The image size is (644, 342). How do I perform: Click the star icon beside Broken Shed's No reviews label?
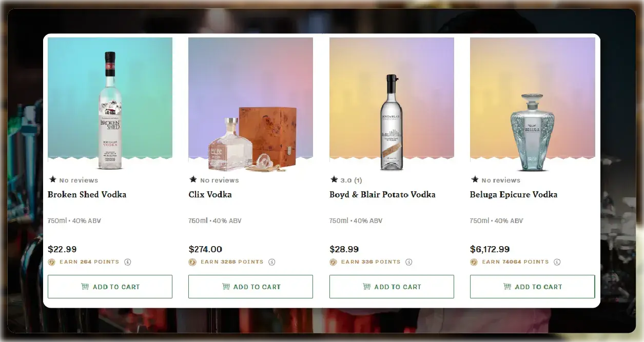[52, 179]
